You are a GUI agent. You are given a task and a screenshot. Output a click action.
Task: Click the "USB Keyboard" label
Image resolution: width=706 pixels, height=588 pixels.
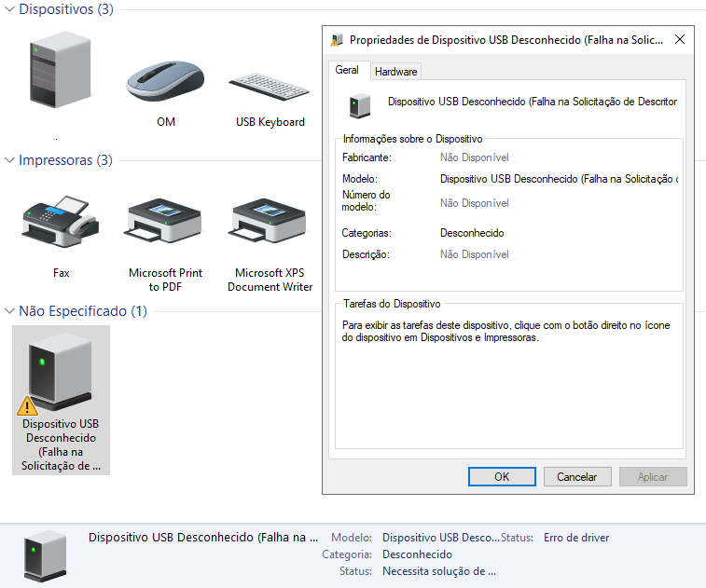(270, 122)
